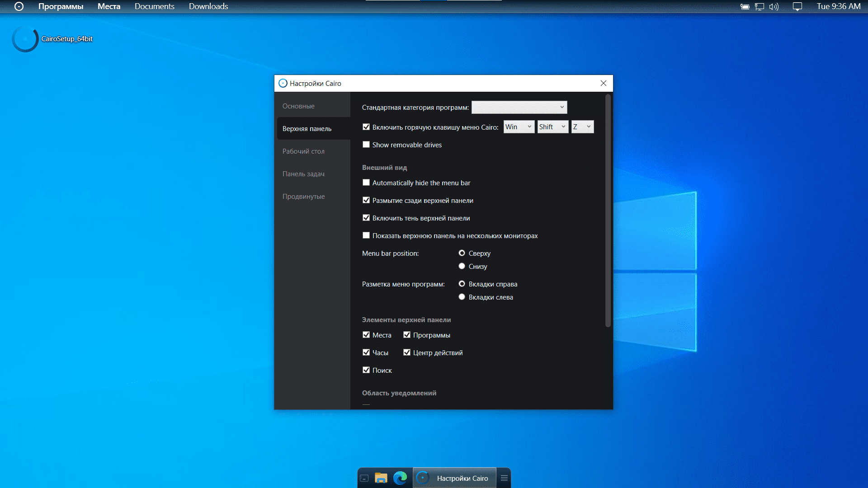Select the Снизу menu bar position
This screenshot has width=868, height=488.
coord(462,266)
